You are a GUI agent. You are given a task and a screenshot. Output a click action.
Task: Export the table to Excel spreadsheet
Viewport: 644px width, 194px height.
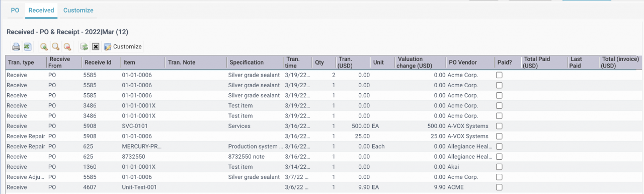28,47
